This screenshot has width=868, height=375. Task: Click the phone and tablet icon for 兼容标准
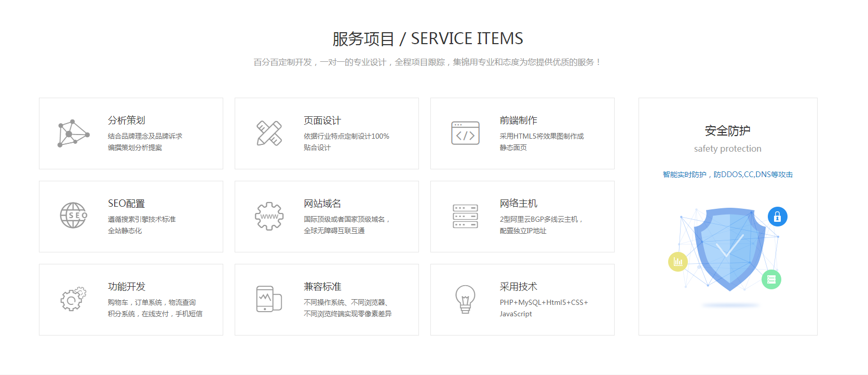pos(269,299)
